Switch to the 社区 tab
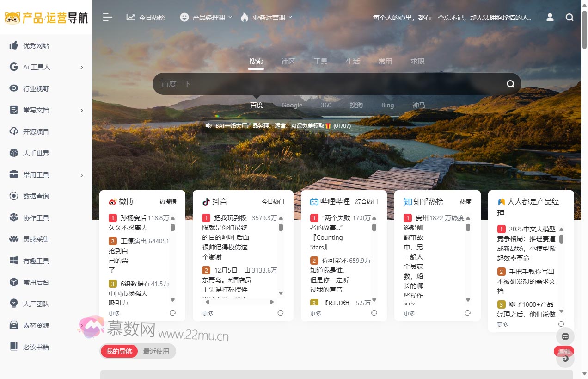This screenshot has width=588, height=379. (x=288, y=61)
